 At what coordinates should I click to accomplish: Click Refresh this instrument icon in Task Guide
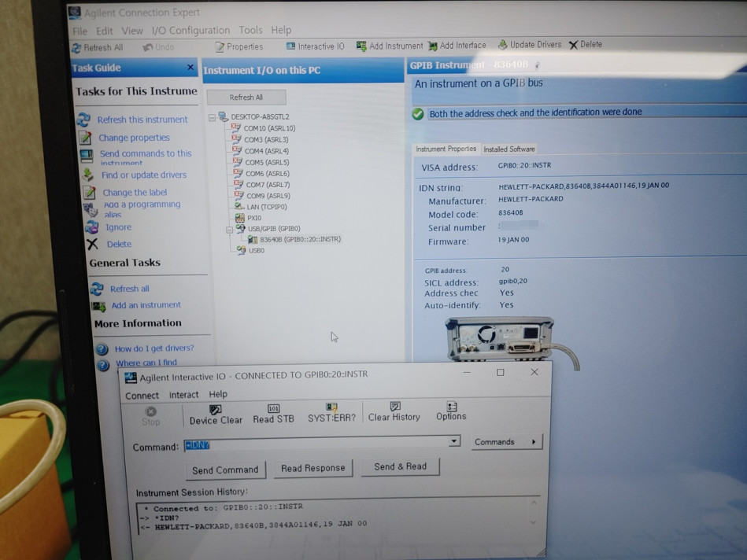coord(83,120)
